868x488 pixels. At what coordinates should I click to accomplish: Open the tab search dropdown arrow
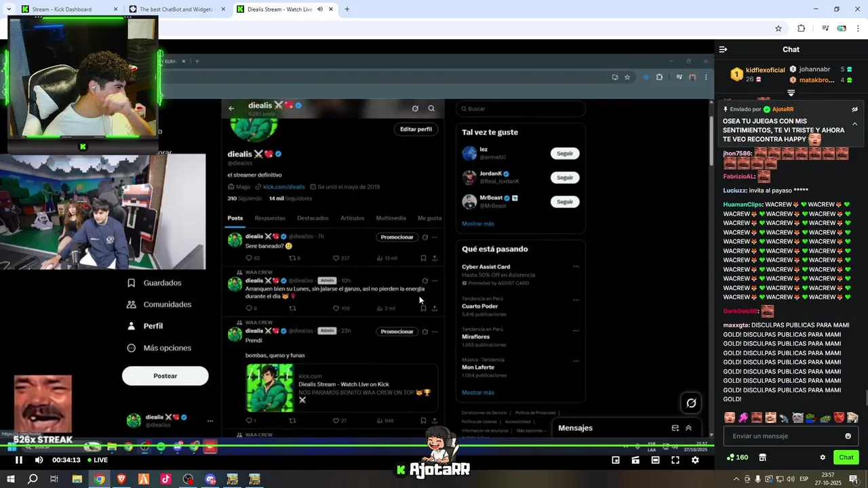pos(8,9)
